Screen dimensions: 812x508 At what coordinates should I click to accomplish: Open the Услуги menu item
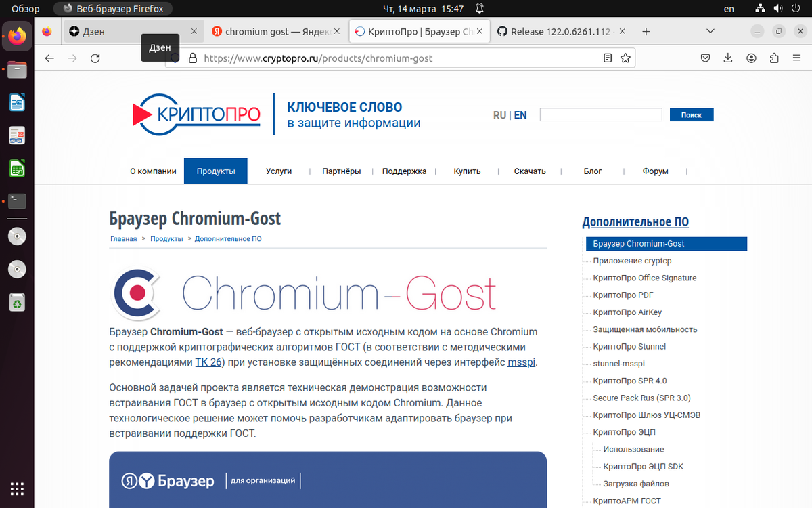[x=279, y=171]
